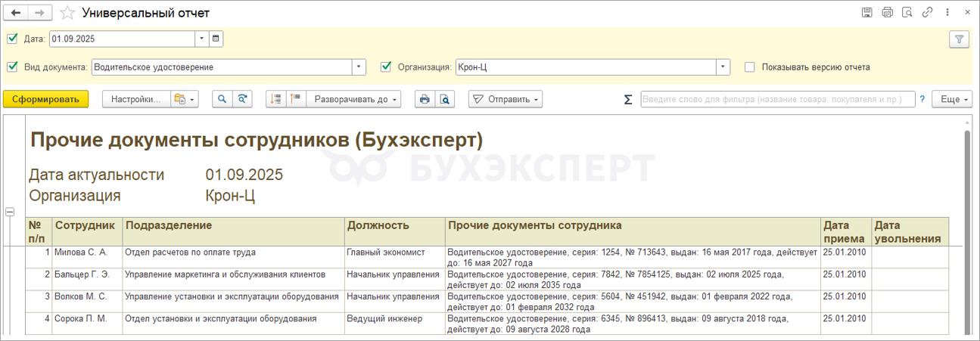The image size is (980, 341).
Task: Select cell Сорока П. М.
Action: [x=87, y=323]
